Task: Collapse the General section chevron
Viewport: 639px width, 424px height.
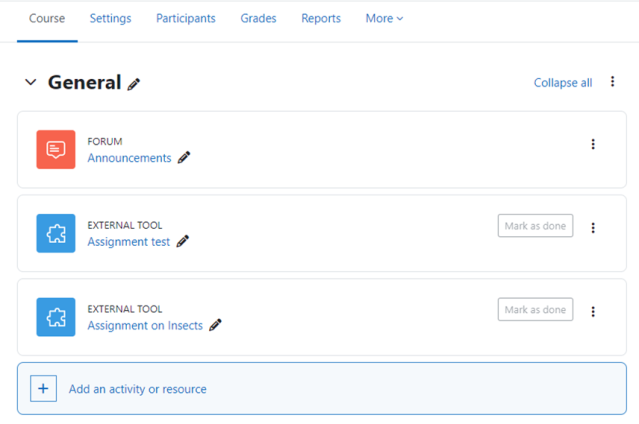Action: click(x=31, y=82)
